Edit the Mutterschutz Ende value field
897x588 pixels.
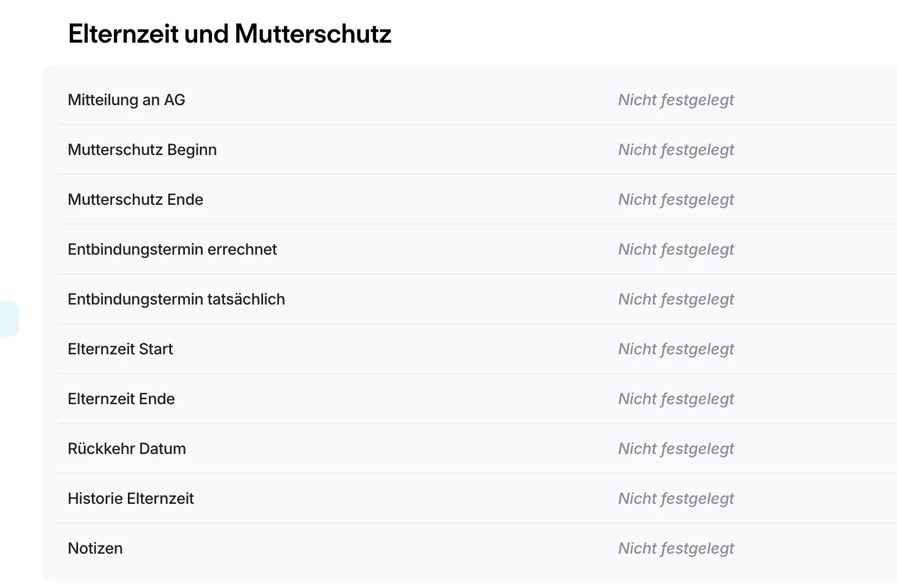click(676, 200)
